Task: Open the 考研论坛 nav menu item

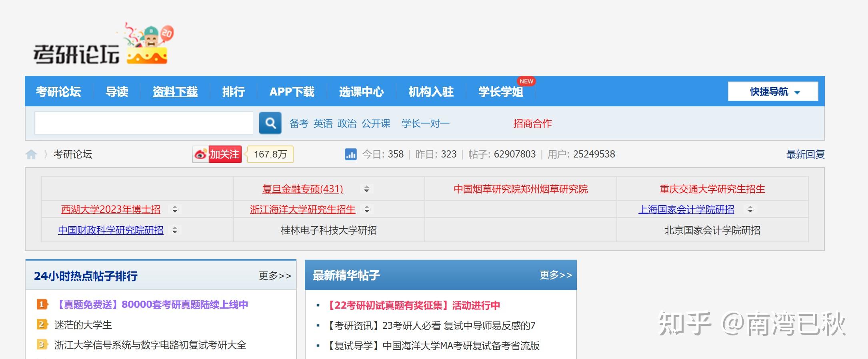Action: (x=58, y=92)
